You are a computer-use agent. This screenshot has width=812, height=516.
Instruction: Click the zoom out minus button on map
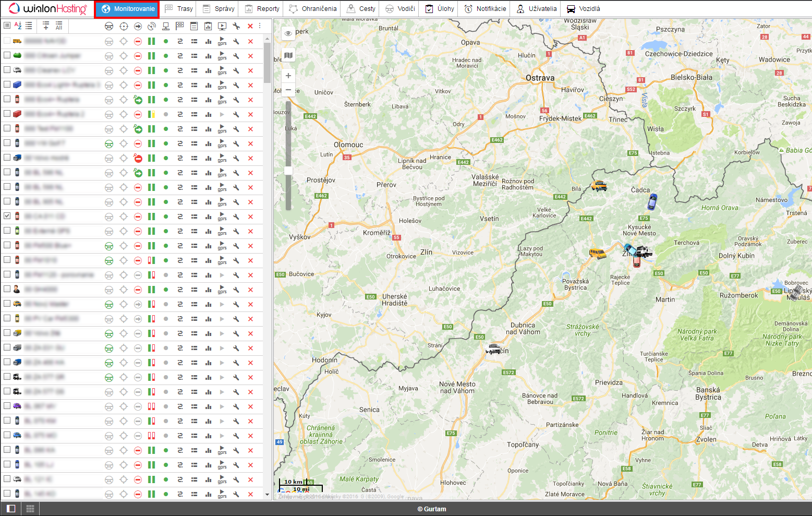(x=288, y=90)
